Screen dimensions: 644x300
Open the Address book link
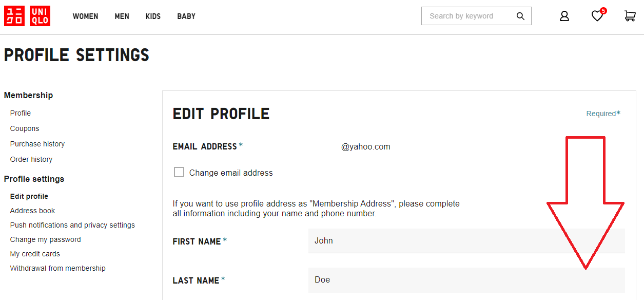click(32, 211)
